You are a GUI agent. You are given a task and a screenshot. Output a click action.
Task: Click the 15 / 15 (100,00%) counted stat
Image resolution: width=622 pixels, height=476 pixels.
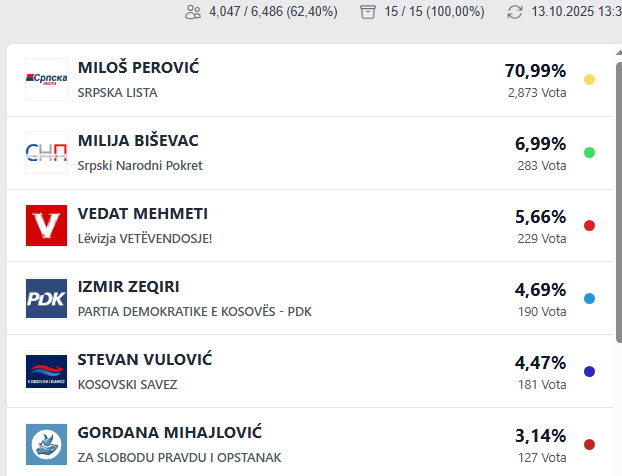(x=435, y=12)
